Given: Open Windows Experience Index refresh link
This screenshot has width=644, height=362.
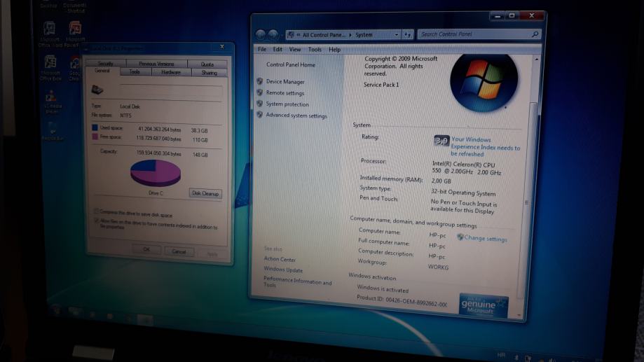Looking at the screenshot, I should 485,147.
